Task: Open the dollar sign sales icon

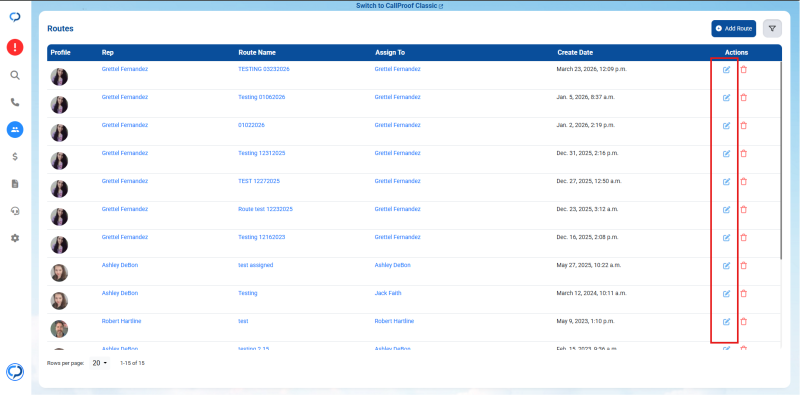Action: (x=15, y=157)
